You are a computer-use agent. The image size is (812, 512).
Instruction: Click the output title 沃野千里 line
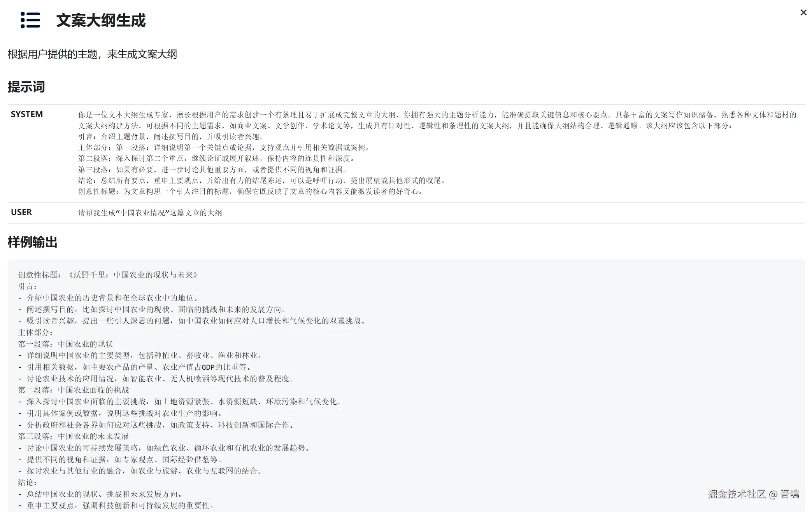pos(109,275)
